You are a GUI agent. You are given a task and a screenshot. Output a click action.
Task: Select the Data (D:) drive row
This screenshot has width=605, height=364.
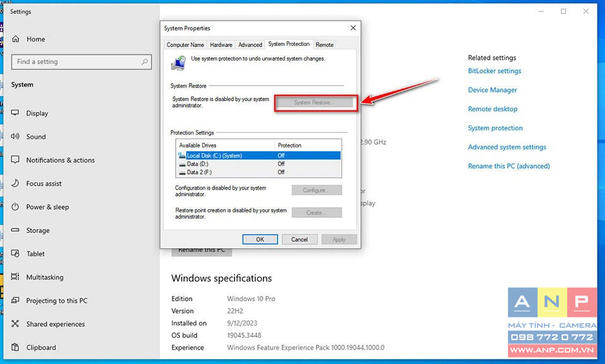click(x=258, y=164)
